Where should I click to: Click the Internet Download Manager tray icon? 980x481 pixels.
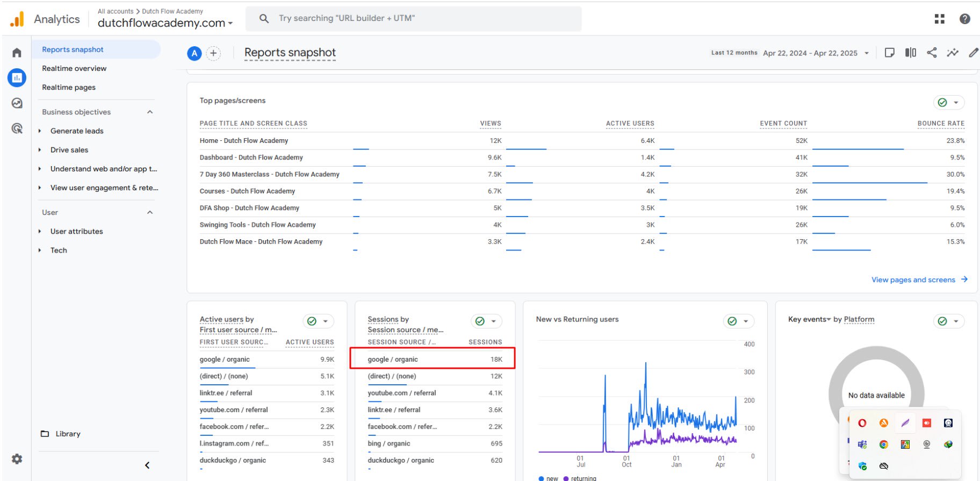coord(948,444)
